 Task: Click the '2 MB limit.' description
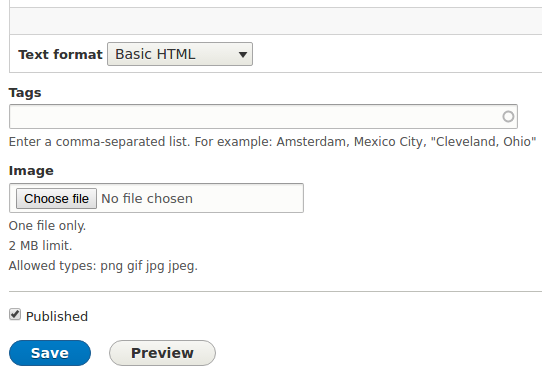pos(40,246)
